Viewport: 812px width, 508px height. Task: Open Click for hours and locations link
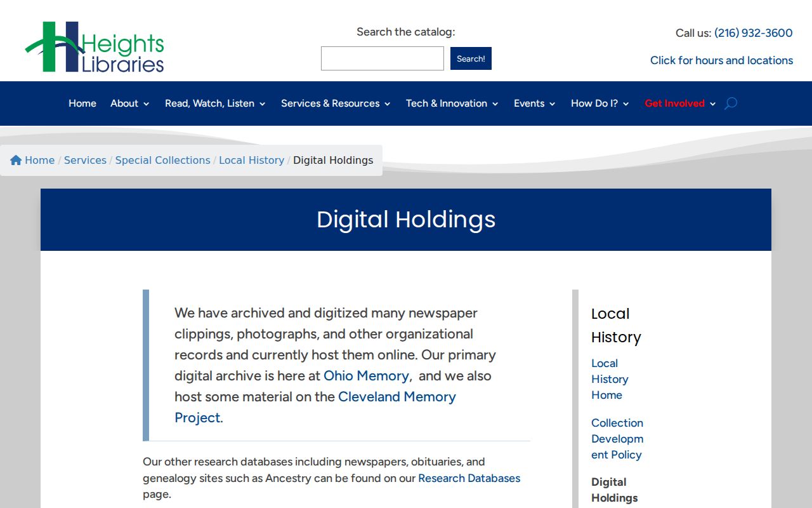pos(722,60)
